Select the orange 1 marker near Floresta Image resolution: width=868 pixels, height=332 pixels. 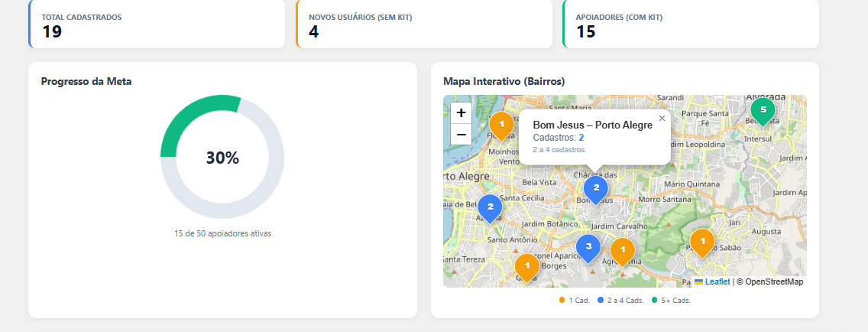(x=501, y=125)
